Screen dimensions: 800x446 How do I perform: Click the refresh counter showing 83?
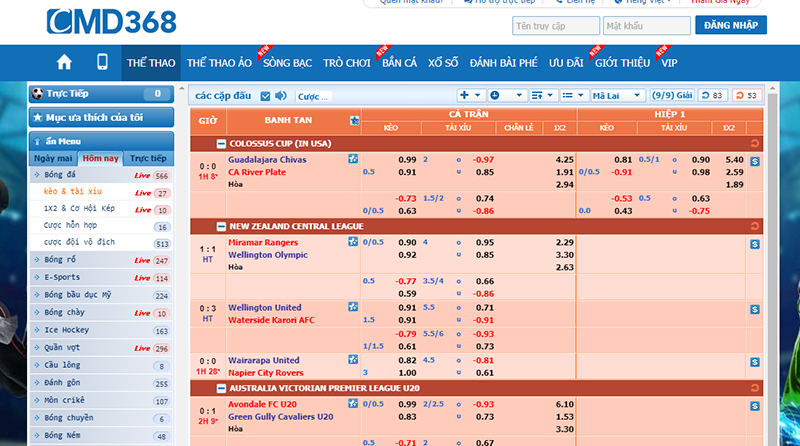point(712,95)
